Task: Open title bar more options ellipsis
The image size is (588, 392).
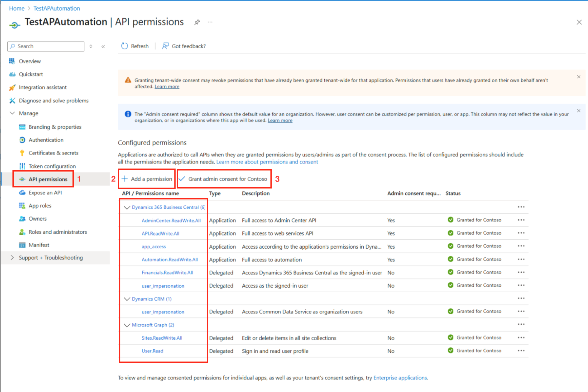Action: (210, 22)
